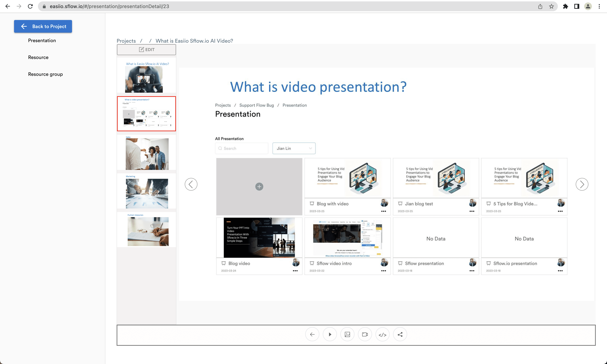Click the play presentation button
Image resolution: width=607 pixels, height=364 pixels.
[x=330, y=334]
